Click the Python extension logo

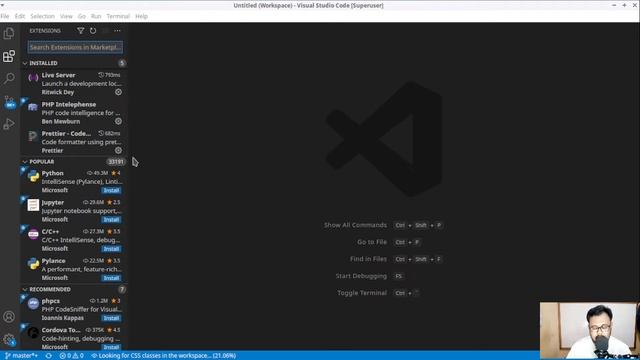pos(33,176)
